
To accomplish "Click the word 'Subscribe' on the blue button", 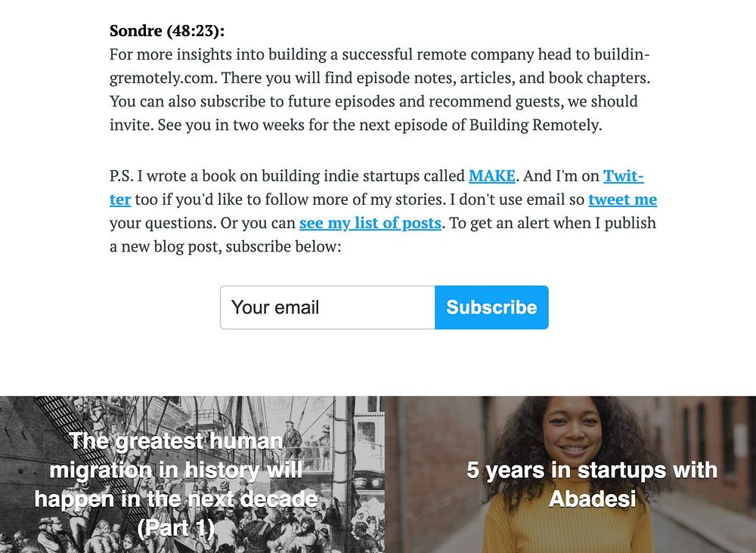I will (491, 307).
